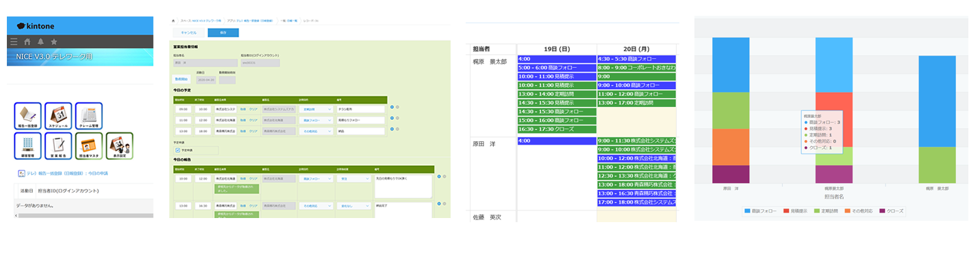
Task: Open the クレーム管理 telephone app icon
Action: point(88,116)
